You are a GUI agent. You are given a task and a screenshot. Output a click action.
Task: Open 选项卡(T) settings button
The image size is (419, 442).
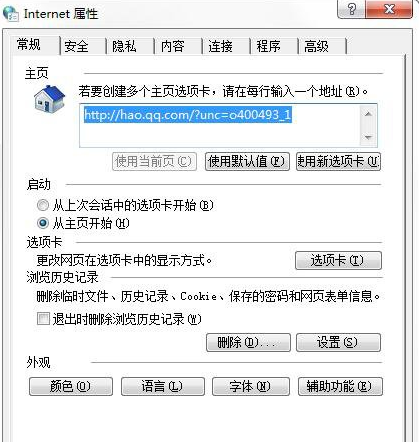pos(338,260)
